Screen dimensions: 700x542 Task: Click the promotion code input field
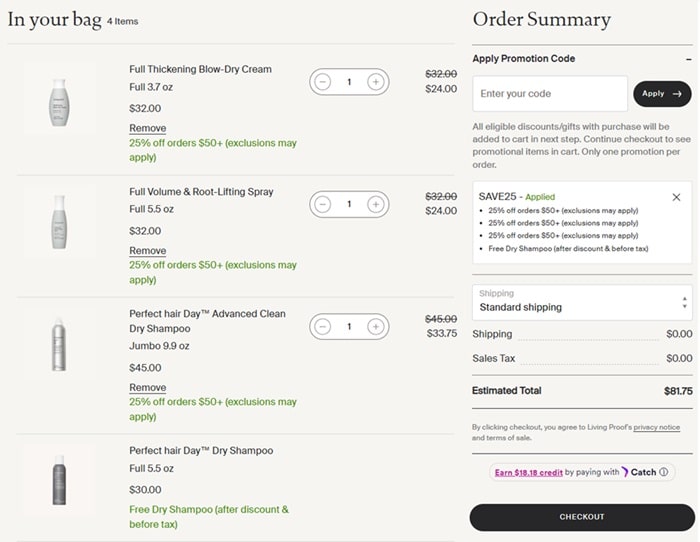pos(550,94)
